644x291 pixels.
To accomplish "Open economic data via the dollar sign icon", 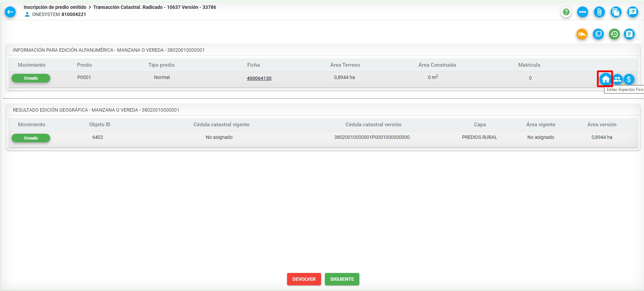I will (x=629, y=79).
